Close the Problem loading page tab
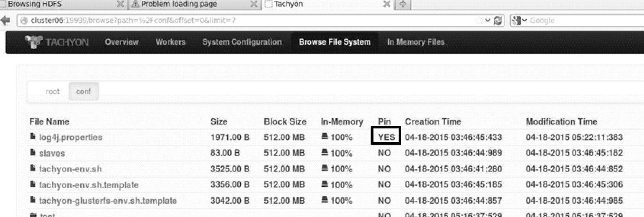The width and height of the screenshot is (644, 217). coord(253,4)
